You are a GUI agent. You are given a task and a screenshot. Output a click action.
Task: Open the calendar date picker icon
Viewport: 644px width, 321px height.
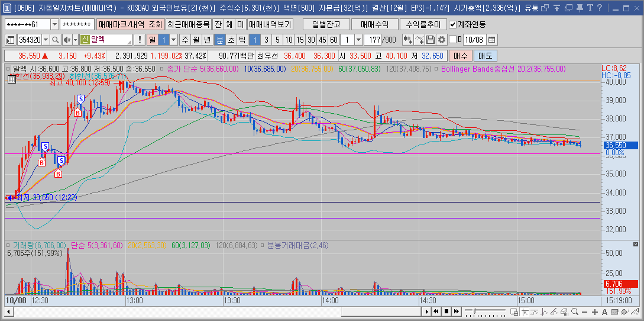491,40
